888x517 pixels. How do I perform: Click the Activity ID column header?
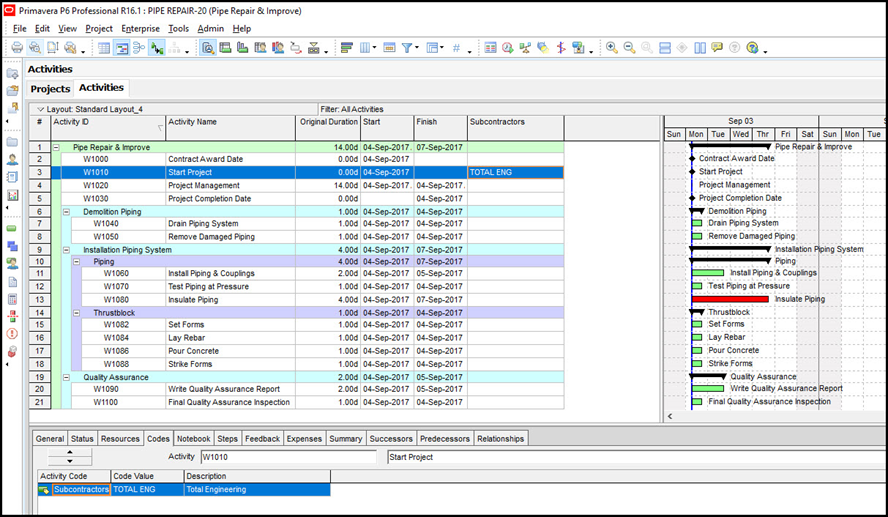coord(108,128)
